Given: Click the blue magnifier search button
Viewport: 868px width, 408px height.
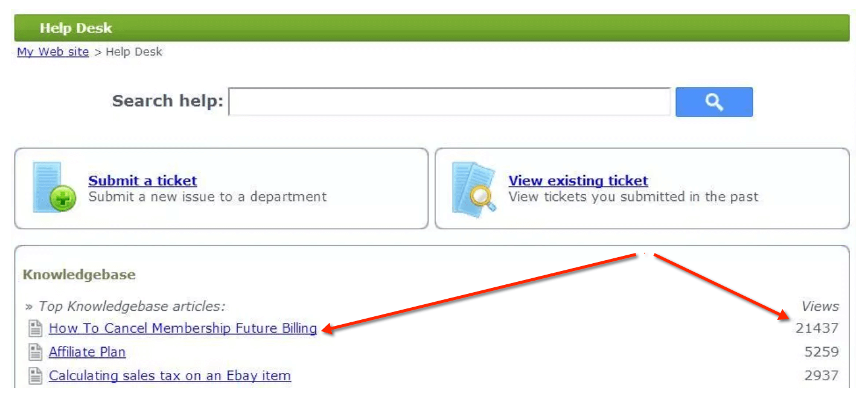Looking at the screenshot, I should tap(714, 102).
